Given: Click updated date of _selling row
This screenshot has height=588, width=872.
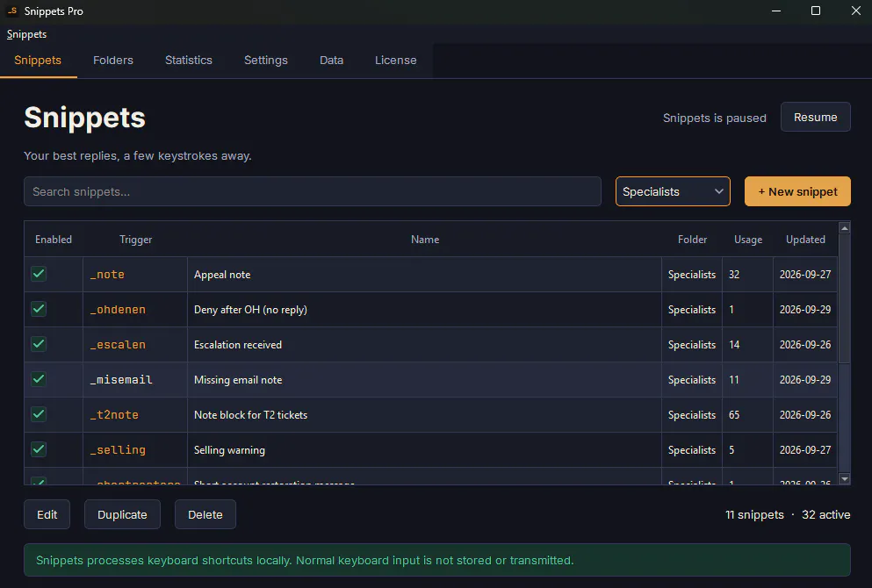Looking at the screenshot, I should [805, 449].
